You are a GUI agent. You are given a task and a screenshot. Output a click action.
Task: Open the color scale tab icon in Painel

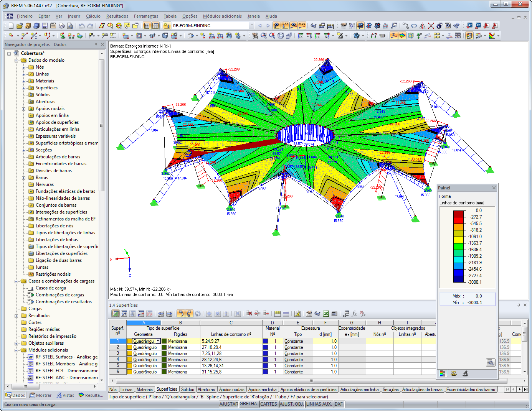pos(443,373)
